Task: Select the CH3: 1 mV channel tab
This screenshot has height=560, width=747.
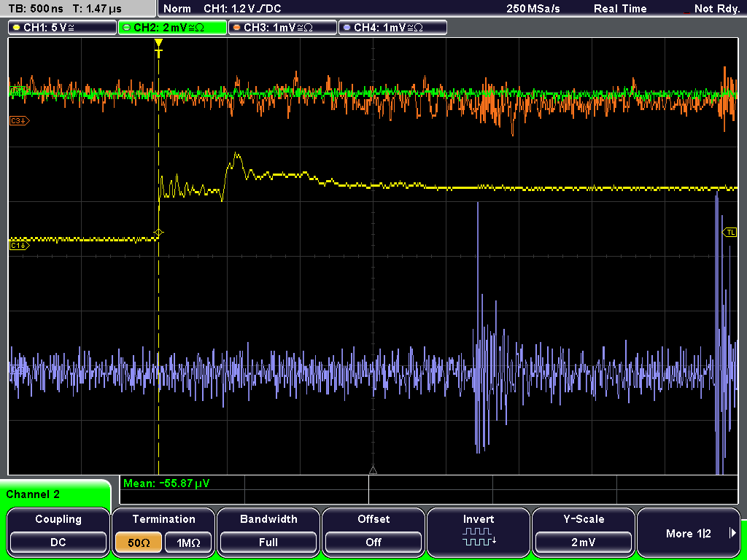Action: point(282,28)
